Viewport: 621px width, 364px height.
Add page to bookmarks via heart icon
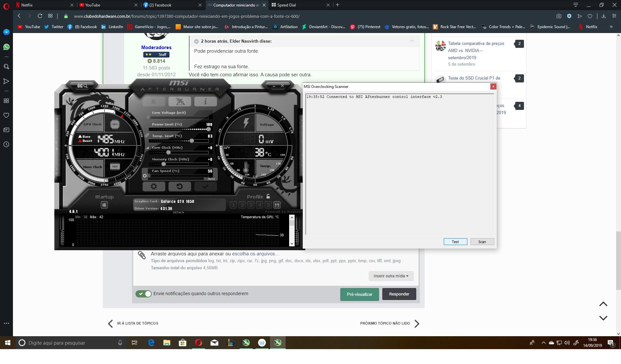590,16
